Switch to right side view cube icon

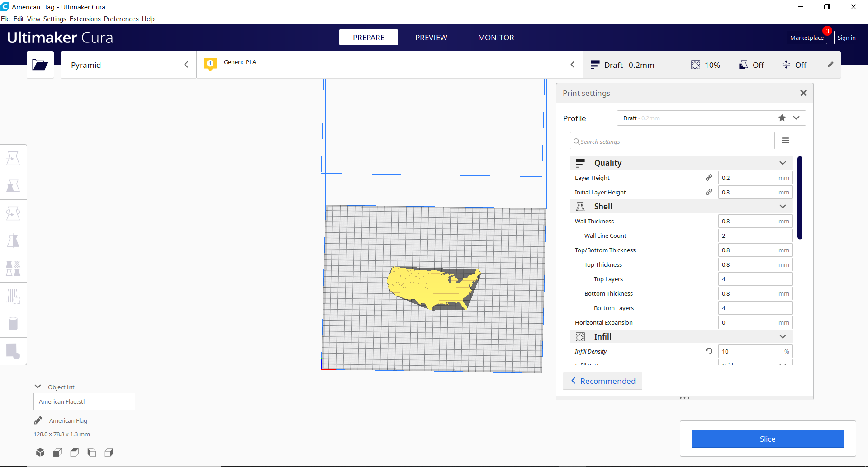[x=109, y=452]
